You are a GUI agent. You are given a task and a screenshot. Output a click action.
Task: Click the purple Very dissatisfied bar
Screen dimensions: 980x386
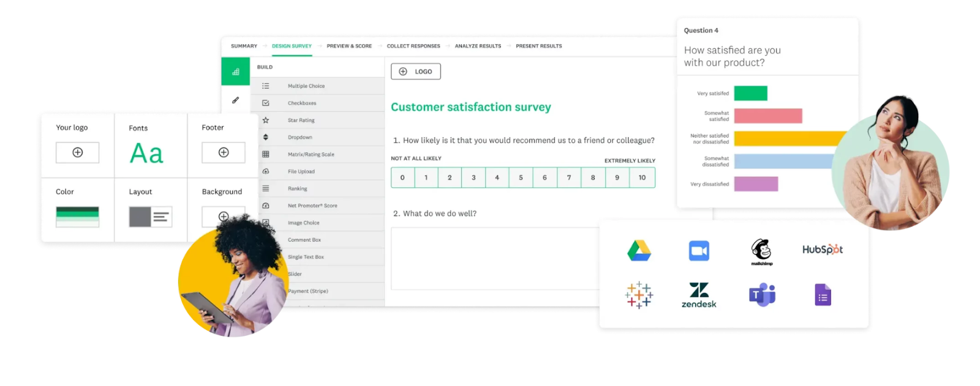pos(756,184)
